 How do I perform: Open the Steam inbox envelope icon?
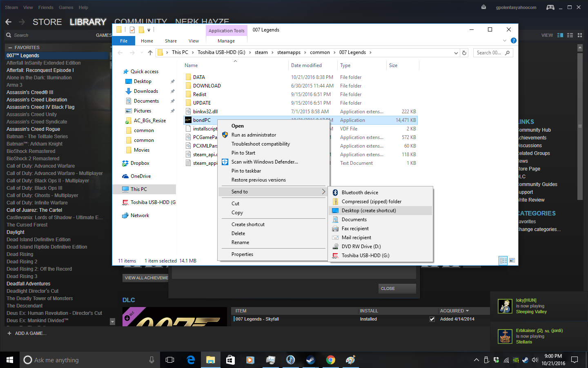[484, 7]
